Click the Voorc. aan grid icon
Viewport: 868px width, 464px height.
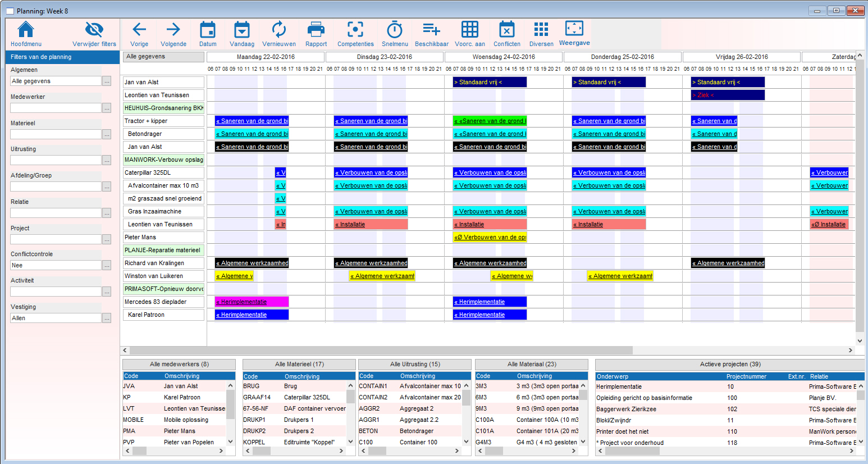(470, 30)
